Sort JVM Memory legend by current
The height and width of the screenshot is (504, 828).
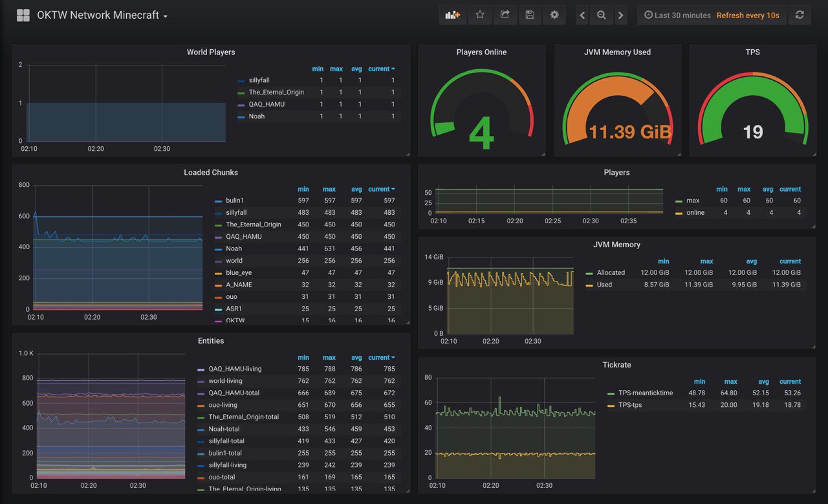(790, 261)
